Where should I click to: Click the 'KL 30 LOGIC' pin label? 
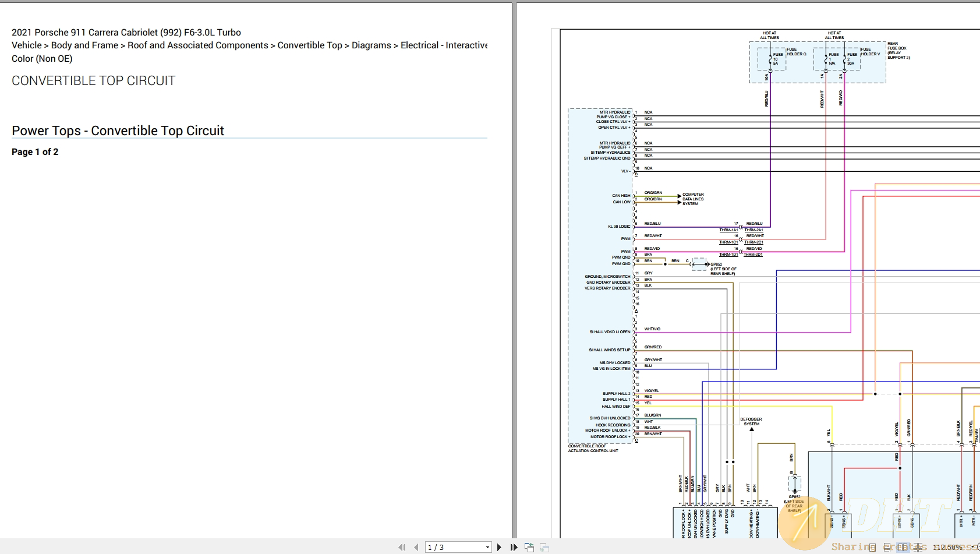(619, 227)
